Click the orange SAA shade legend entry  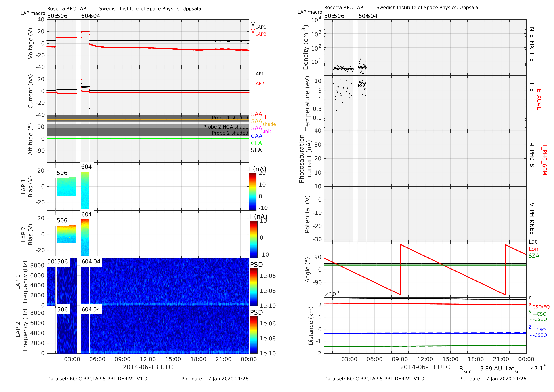(x=263, y=122)
